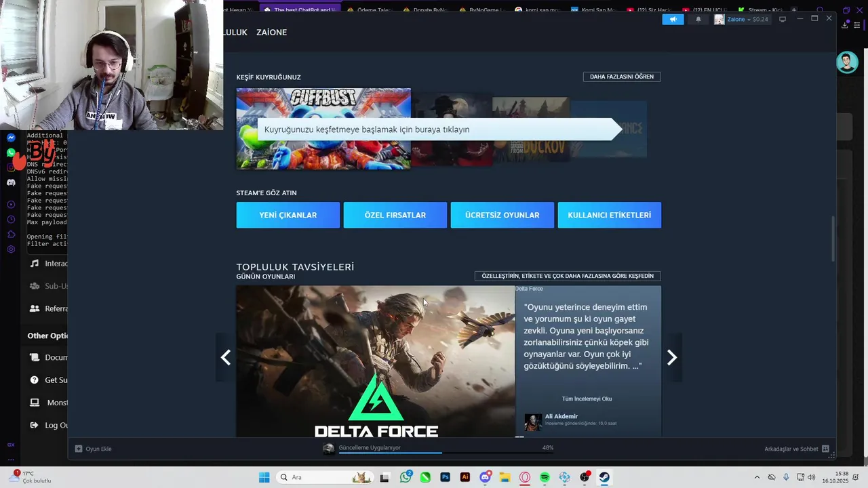Click Log Out entry in background page

tap(49, 425)
